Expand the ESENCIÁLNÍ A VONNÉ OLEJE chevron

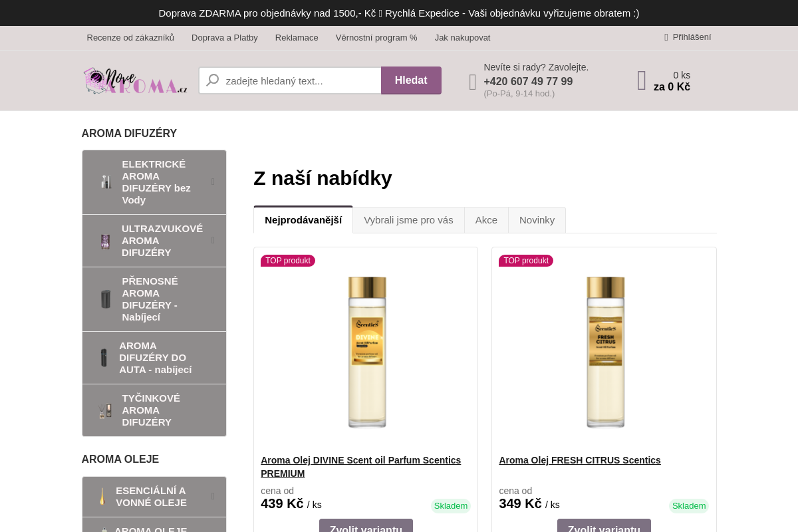[x=213, y=496]
